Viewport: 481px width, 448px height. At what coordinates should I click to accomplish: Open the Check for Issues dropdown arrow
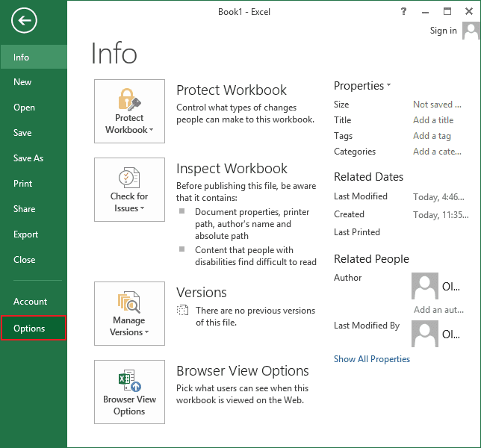pyautogui.click(x=142, y=208)
